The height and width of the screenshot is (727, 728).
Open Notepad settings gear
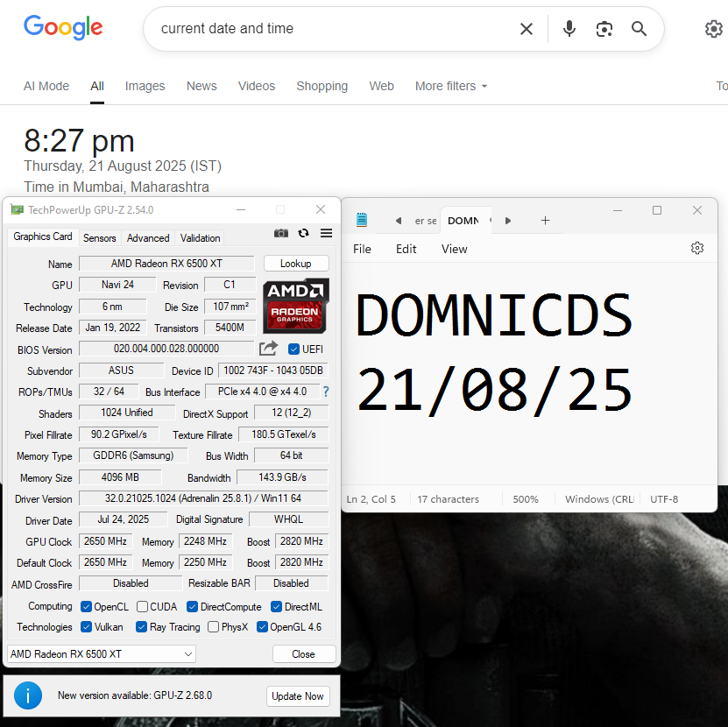(x=696, y=249)
